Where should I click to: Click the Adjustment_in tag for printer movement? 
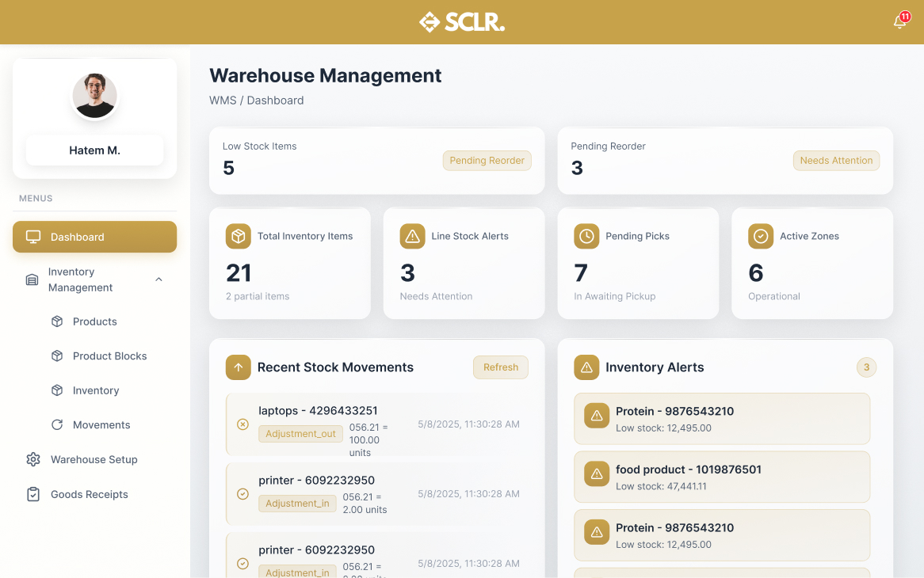coord(297,503)
